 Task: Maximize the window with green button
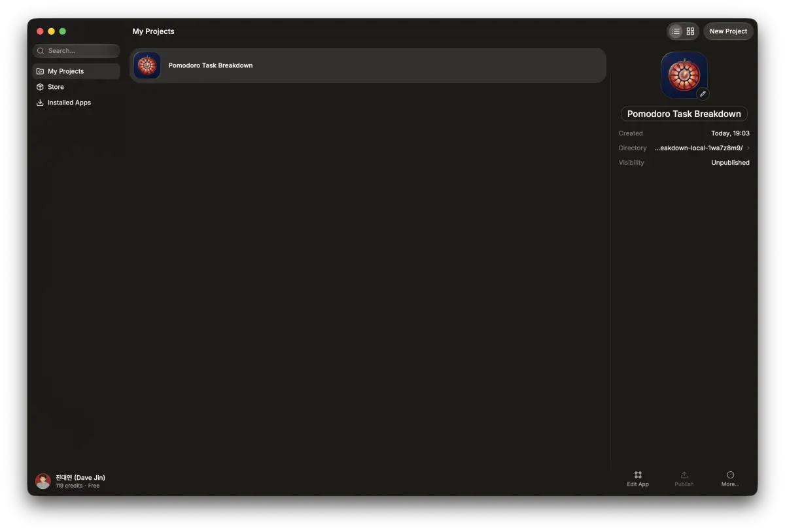(62, 31)
